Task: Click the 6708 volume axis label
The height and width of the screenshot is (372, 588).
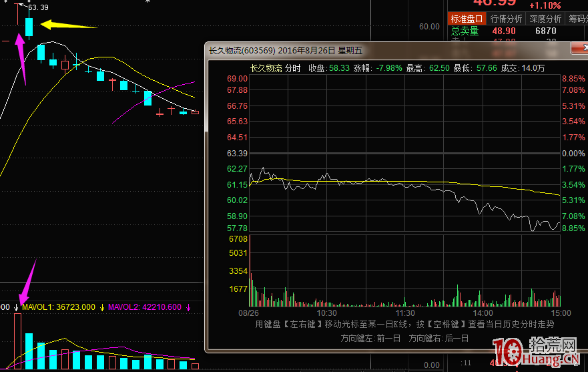Action: click(x=238, y=239)
